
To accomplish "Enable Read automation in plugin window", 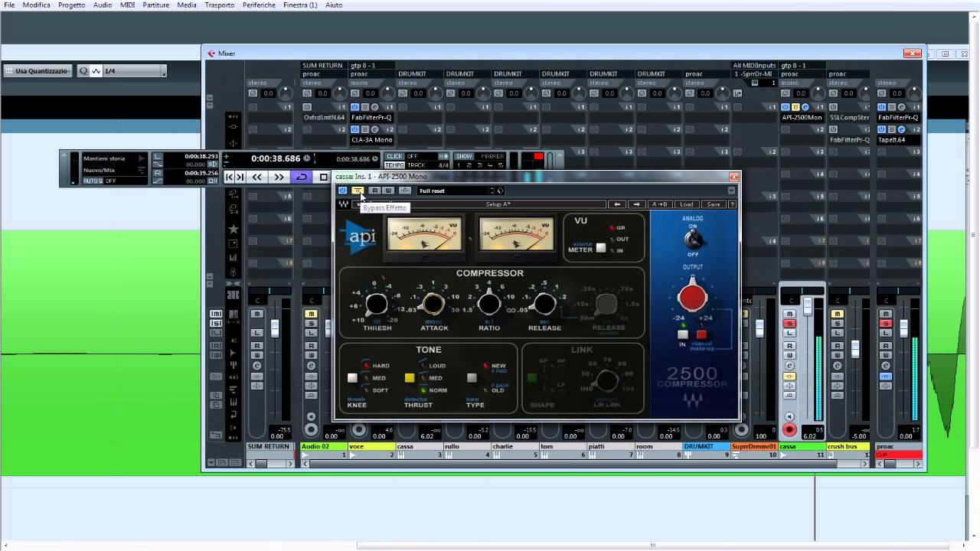I will (374, 191).
